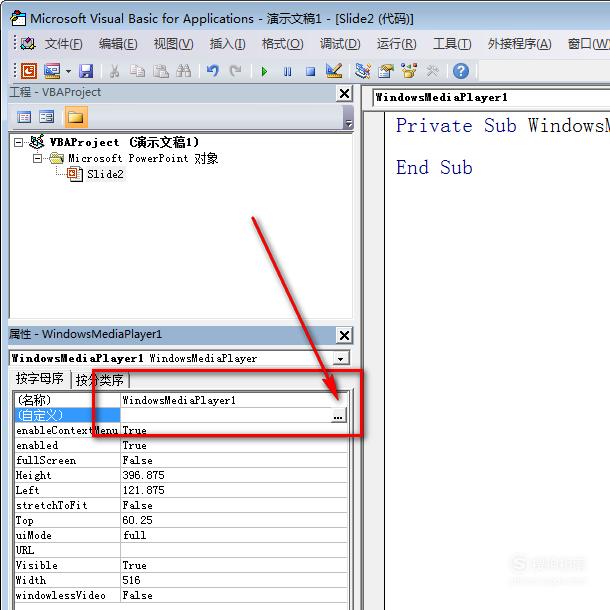The width and height of the screenshot is (610, 610).
Task: Click the fullScreen property value False
Action: coord(233,460)
